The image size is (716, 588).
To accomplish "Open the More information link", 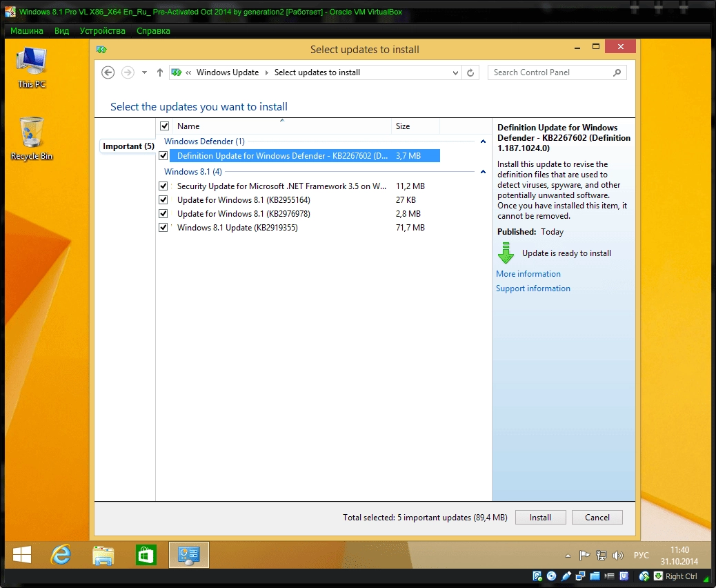I will pyautogui.click(x=528, y=274).
